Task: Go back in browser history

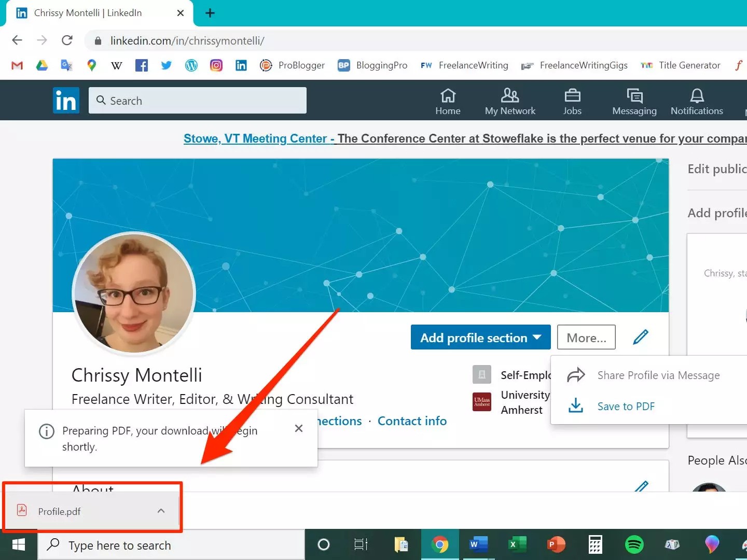Action: 17,40
